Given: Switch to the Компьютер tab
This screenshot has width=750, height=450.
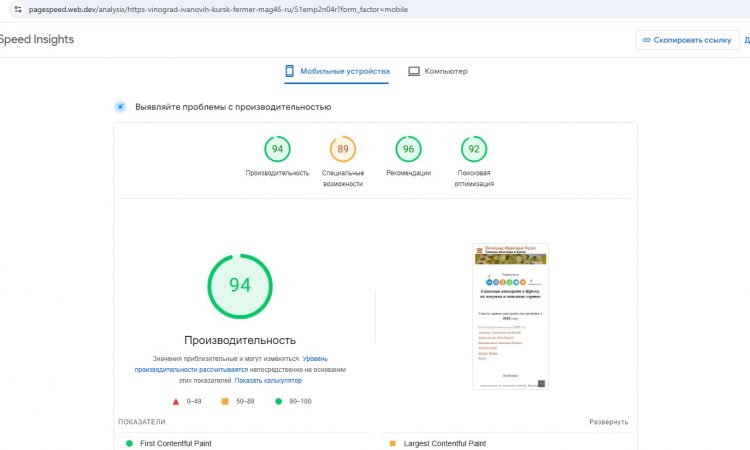Looking at the screenshot, I should (438, 71).
